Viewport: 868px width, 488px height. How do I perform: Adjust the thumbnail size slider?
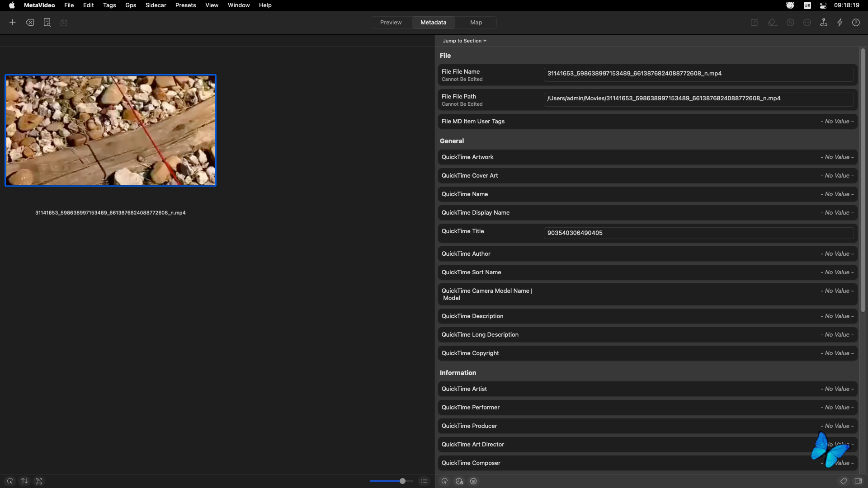point(402,481)
